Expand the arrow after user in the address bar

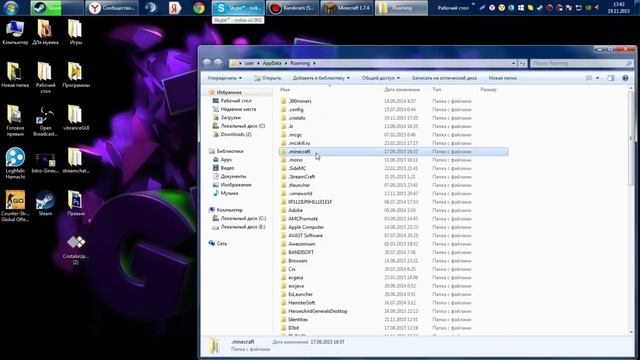tap(258, 63)
